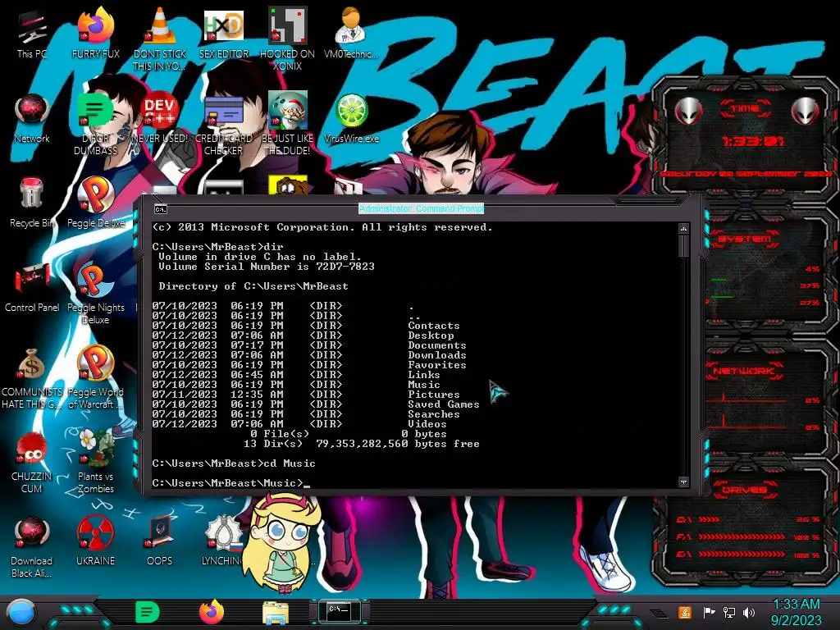
Task: Open File Explorer from the taskbar
Action: coord(276,613)
